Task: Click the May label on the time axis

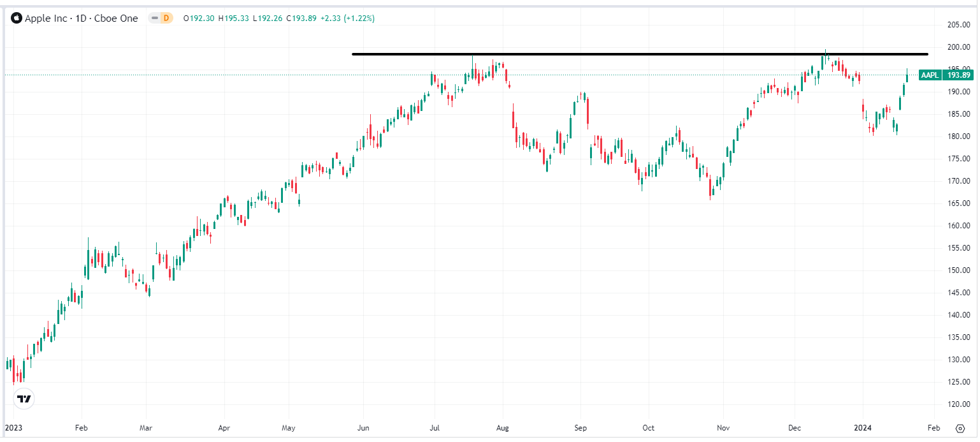Action: [x=288, y=428]
